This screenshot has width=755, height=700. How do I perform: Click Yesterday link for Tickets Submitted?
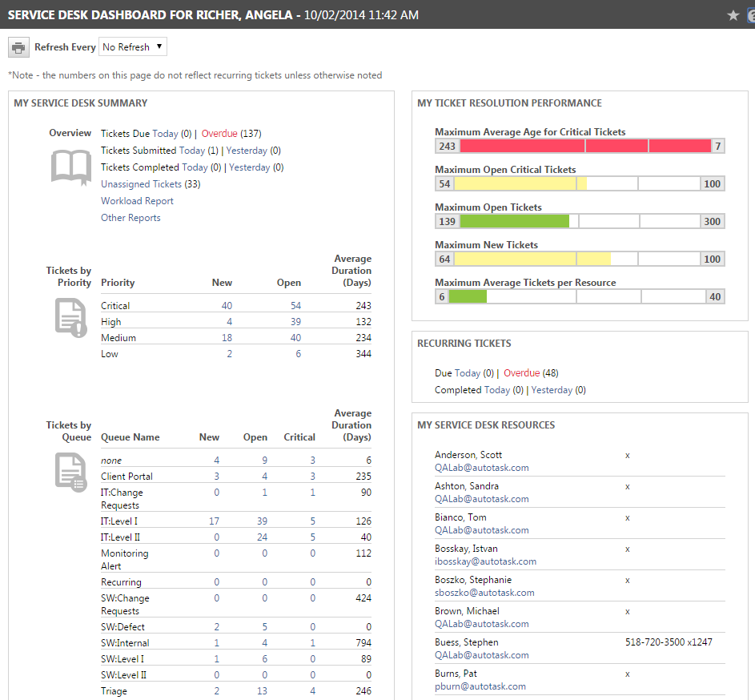tap(247, 151)
